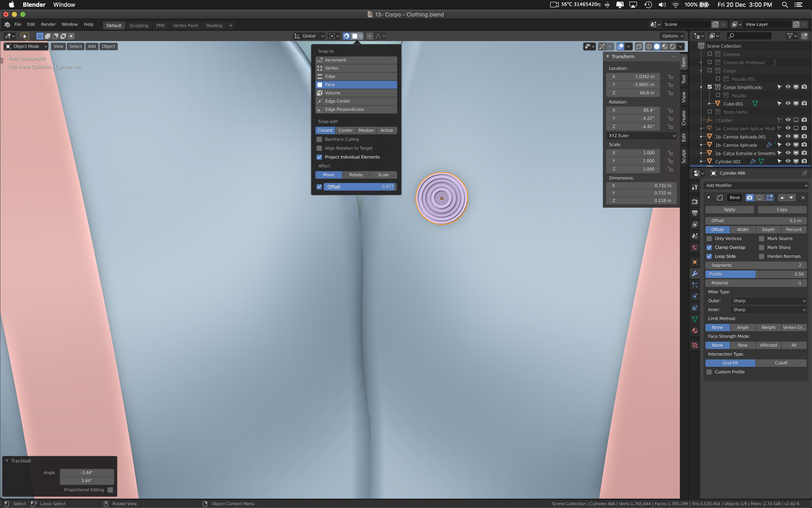Enable Only Vertices in Bevel modifier

(709, 239)
